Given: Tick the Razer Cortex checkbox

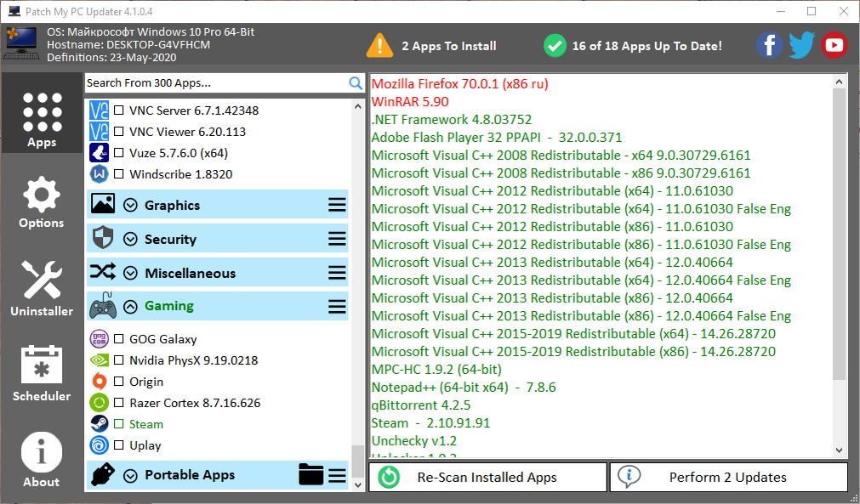Looking at the screenshot, I should (x=118, y=403).
